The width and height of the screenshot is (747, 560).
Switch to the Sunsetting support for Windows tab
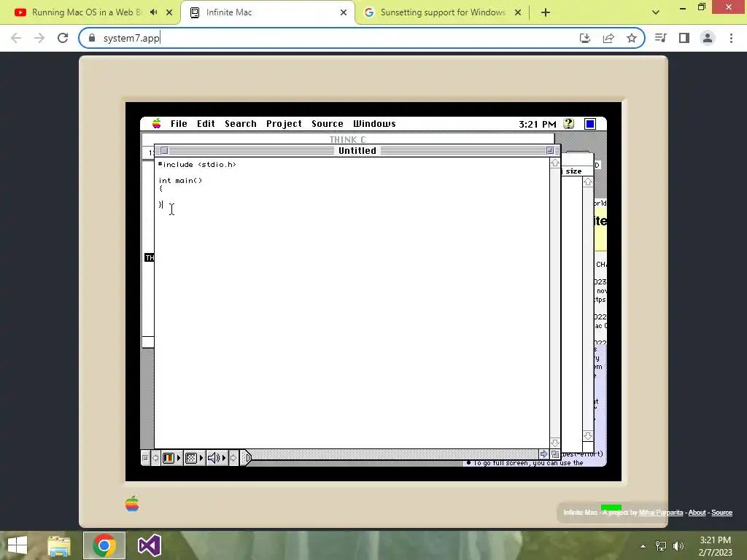(x=442, y=12)
